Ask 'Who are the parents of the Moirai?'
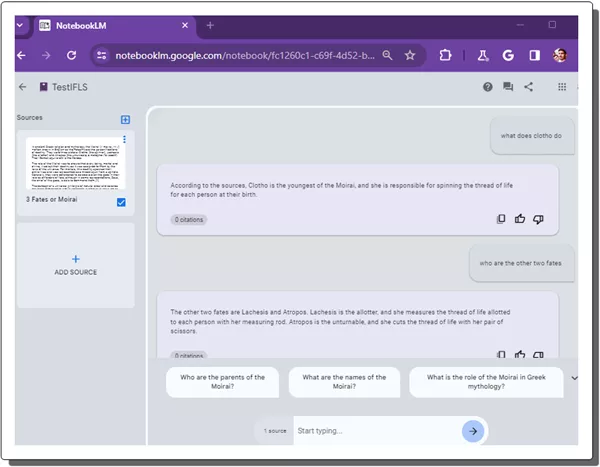The height and width of the screenshot is (467, 600). pyautogui.click(x=222, y=382)
